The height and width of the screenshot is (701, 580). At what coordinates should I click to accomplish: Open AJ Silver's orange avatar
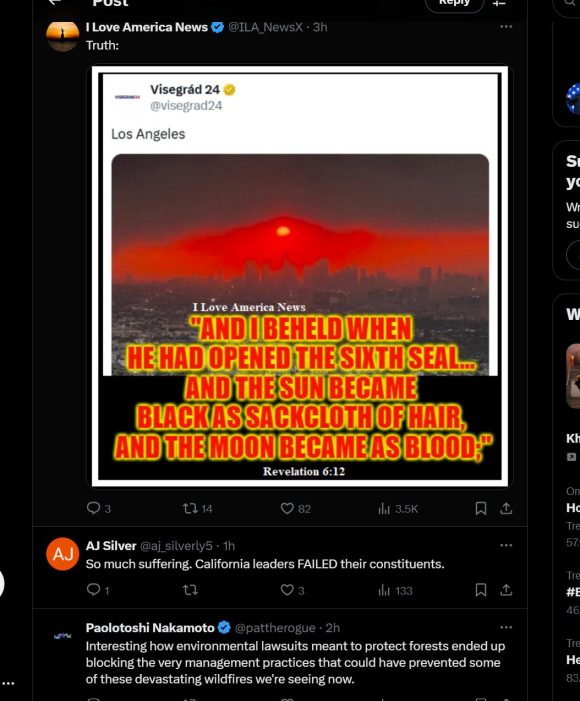tap(63, 554)
